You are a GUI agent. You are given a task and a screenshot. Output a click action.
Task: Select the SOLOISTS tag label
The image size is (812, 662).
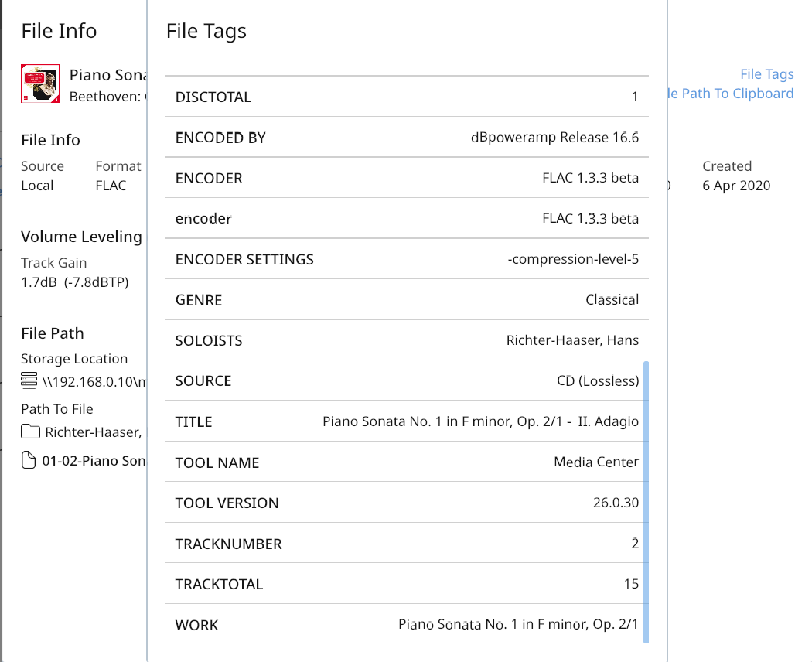pyautogui.click(x=209, y=341)
